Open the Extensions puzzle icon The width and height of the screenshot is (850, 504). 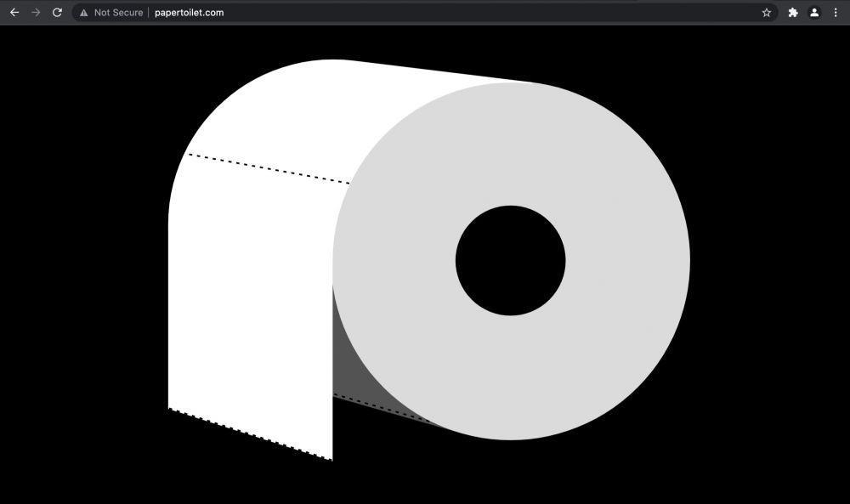793,13
